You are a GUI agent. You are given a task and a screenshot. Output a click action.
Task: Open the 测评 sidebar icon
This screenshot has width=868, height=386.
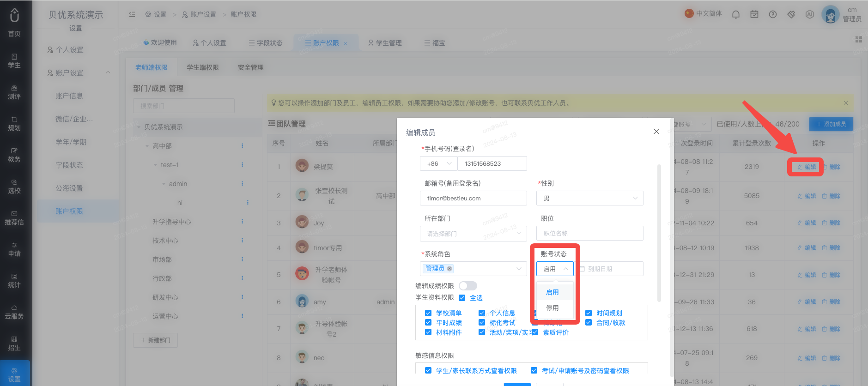(x=14, y=92)
